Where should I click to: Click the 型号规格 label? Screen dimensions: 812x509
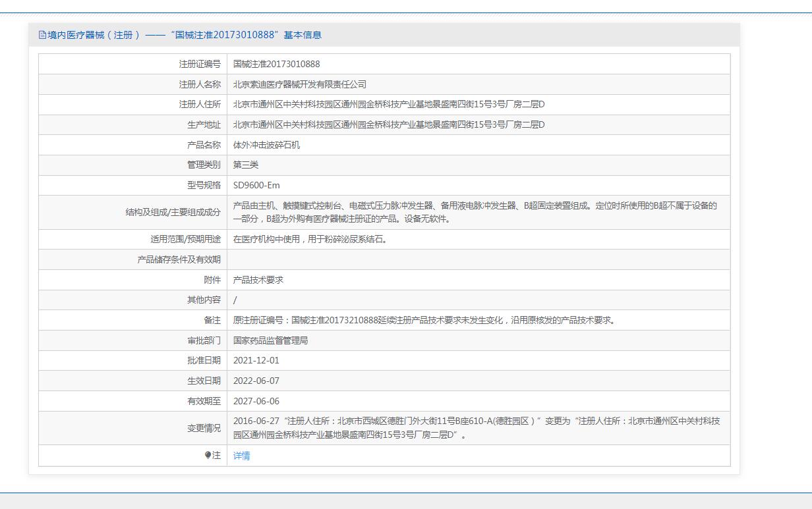tap(204, 185)
